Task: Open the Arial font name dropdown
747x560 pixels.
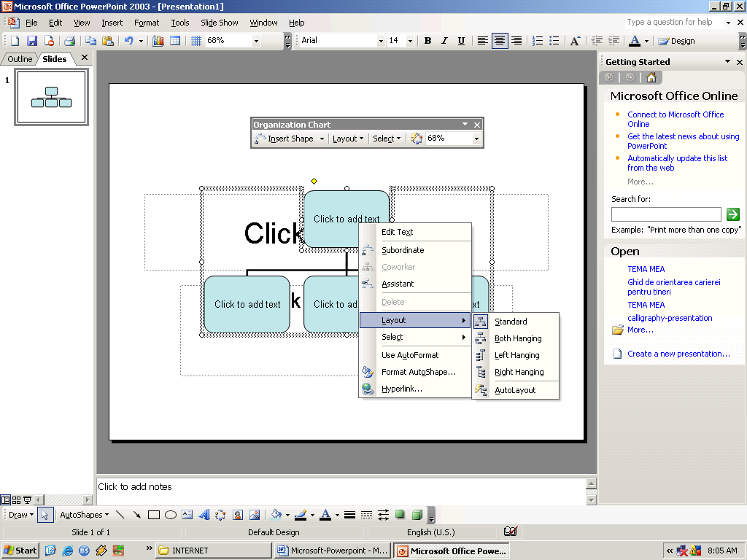Action: pos(381,41)
